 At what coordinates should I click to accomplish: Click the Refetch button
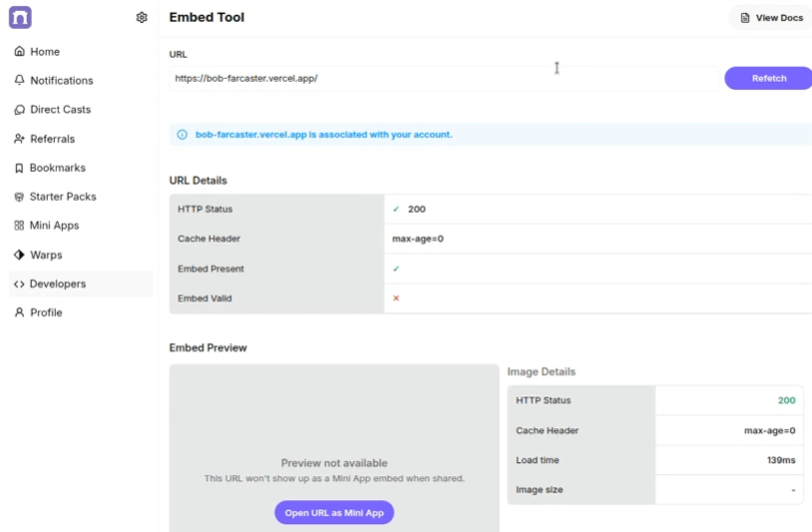[768, 78]
